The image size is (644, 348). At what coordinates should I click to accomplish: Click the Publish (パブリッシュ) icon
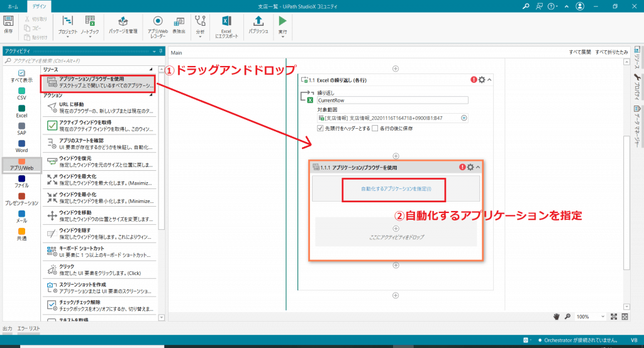pyautogui.click(x=258, y=24)
